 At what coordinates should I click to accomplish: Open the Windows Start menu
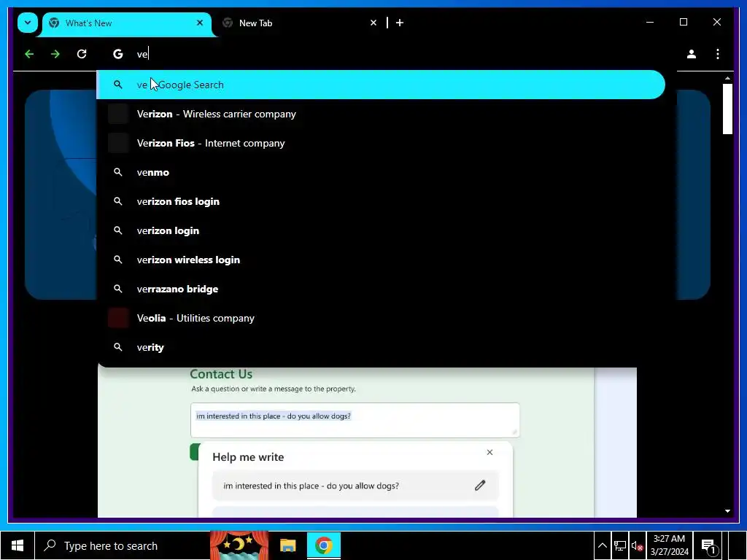tap(18, 545)
